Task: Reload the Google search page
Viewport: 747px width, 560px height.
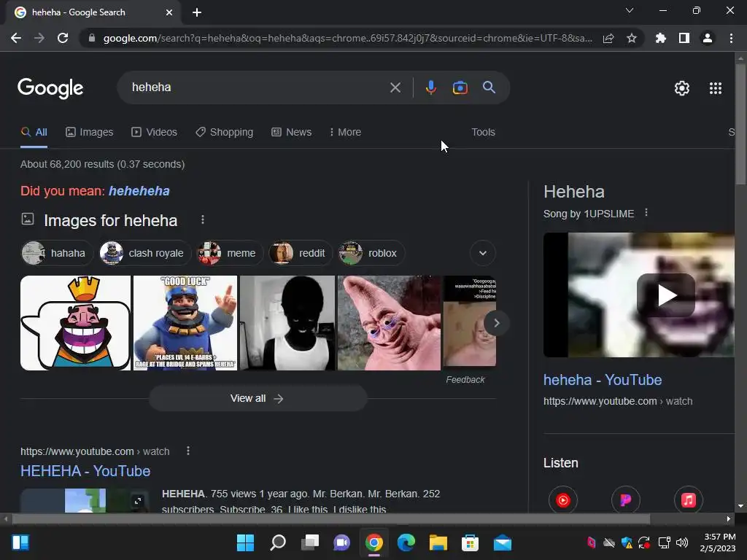Action: click(x=63, y=38)
